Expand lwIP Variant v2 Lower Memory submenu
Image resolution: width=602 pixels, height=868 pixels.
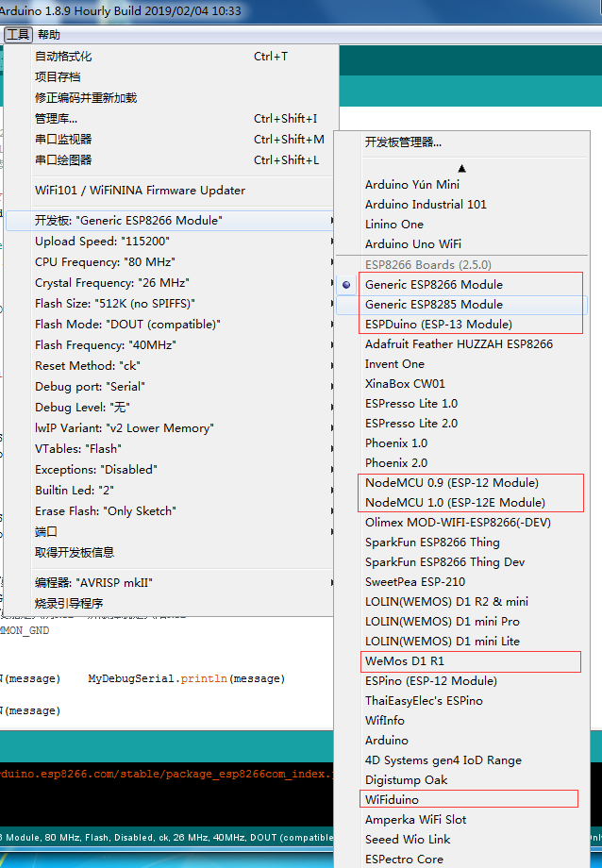pyautogui.click(x=170, y=428)
